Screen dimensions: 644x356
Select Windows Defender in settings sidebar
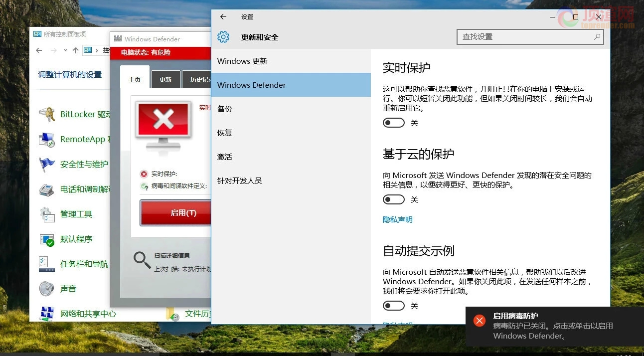click(291, 85)
